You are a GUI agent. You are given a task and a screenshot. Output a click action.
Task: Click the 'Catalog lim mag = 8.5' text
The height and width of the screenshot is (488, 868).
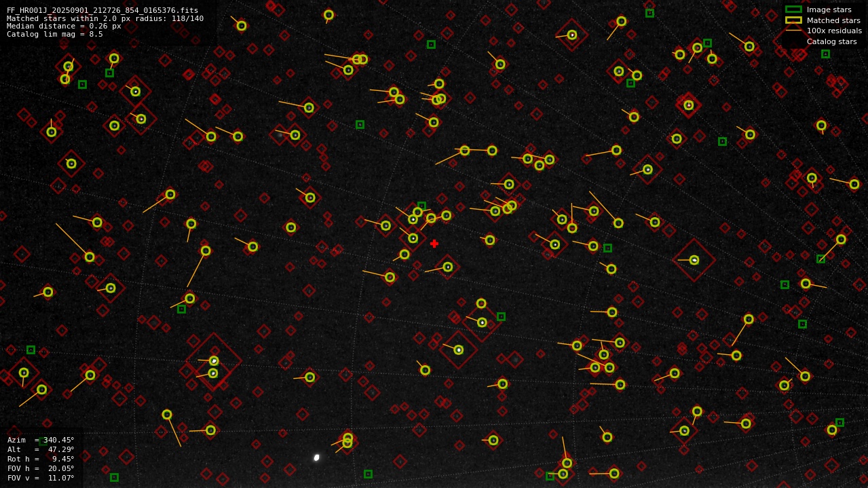tap(55, 34)
